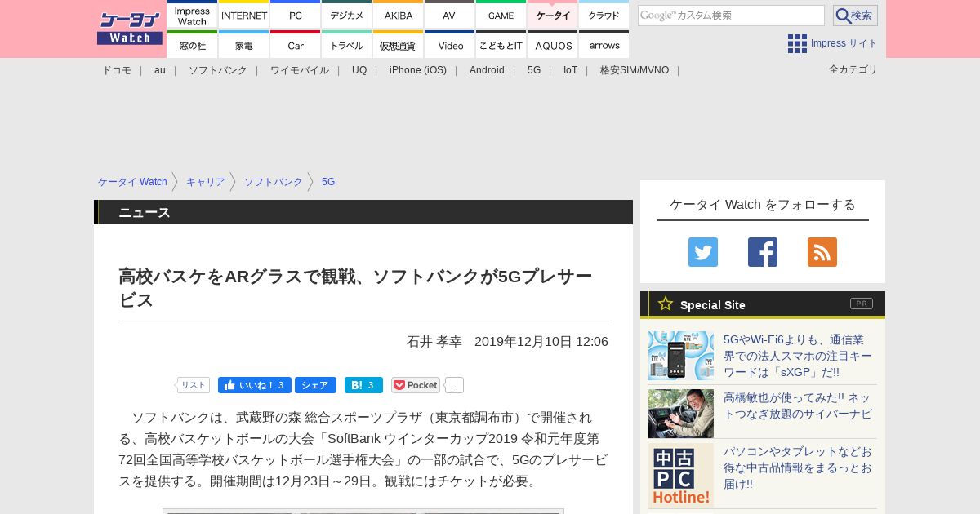Go to iPhone (iOS) category
This screenshot has height=514, width=980.
tap(418, 70)
